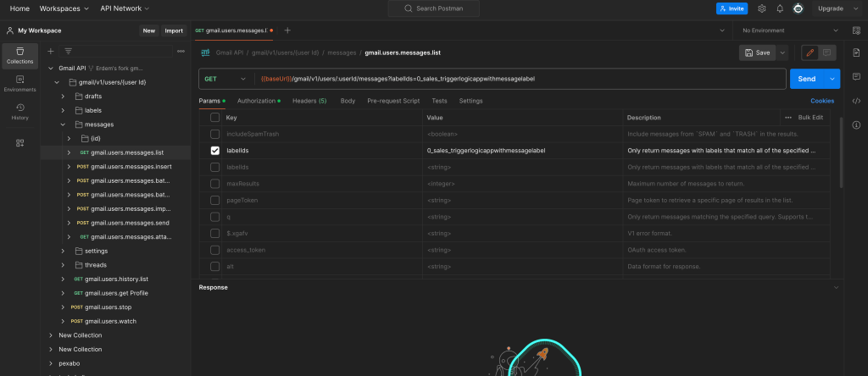The height and width of the screenshot is (376, 868).
Task: Open the code snippet panel icon
Action: tap(856, 101)
